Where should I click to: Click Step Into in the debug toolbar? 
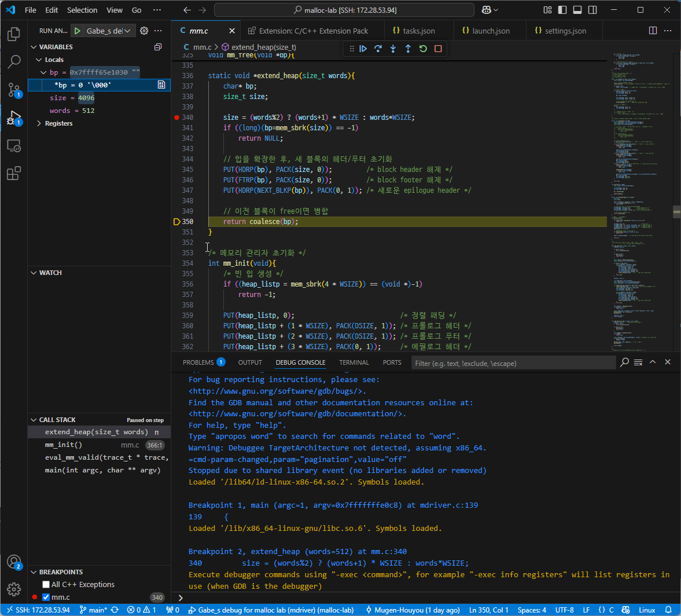pos(393,49)
